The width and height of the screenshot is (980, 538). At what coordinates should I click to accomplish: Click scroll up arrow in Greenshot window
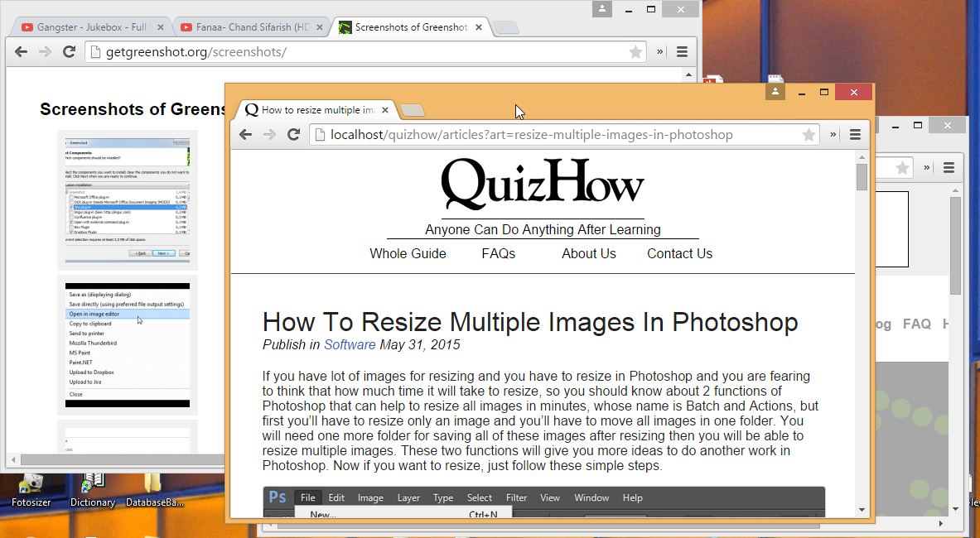[688, 74]
